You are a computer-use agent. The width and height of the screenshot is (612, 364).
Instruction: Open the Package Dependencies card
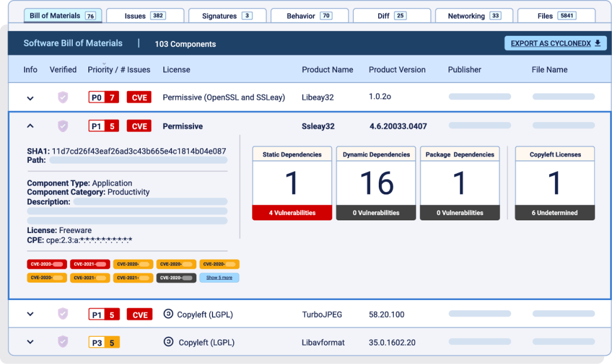pos(460,183)
